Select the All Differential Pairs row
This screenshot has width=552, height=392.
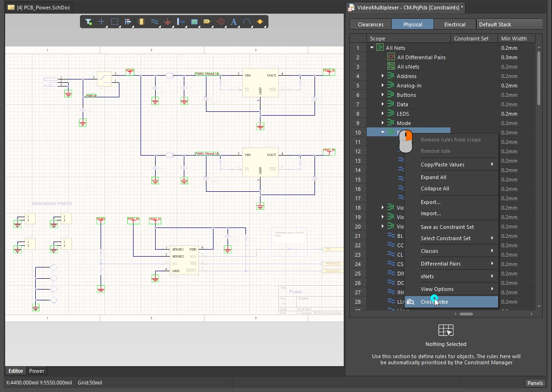421,57
